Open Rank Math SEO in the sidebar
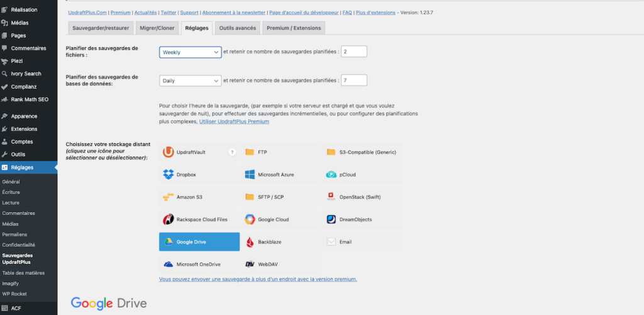 tap(30, 99)
